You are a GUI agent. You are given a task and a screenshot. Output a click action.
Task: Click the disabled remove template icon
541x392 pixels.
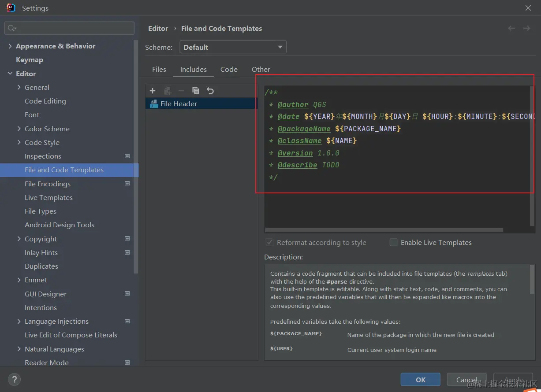pyautogui.click(x=181, y=91)
